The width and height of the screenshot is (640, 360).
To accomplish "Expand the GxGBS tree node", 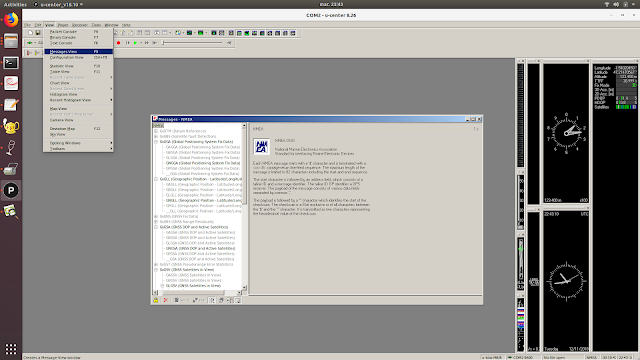I will click(x=156, y=136).
